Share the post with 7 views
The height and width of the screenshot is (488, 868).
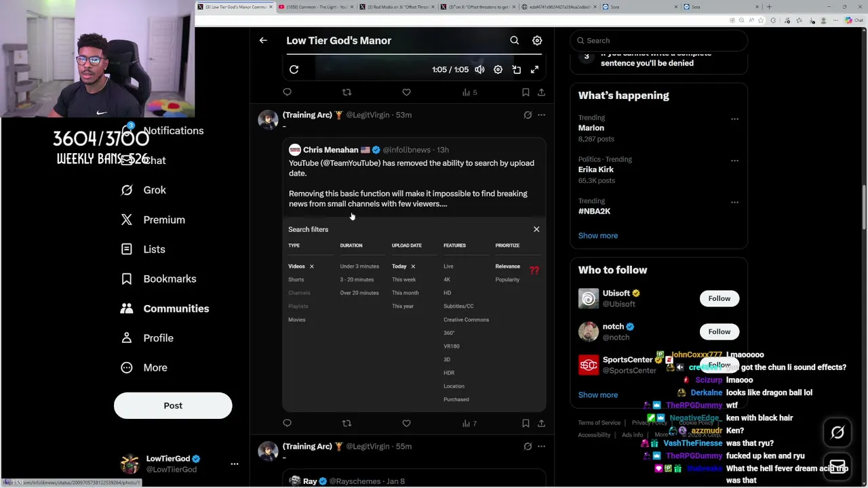point(541,424)
